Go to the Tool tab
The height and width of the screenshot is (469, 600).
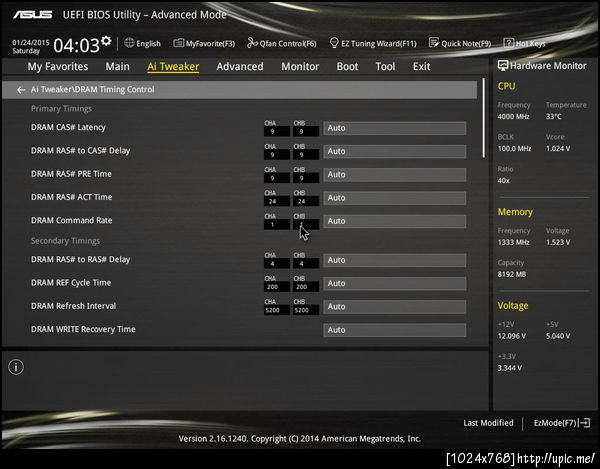pyautogui.click(x=385, y=67)
